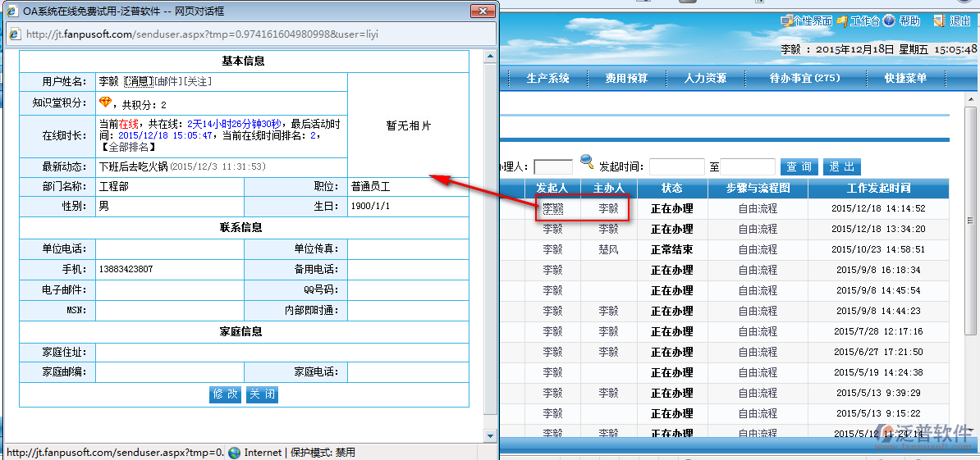Open the 人力资源 menu
This screenshot has height=460, width=980.
pos(705,79)
